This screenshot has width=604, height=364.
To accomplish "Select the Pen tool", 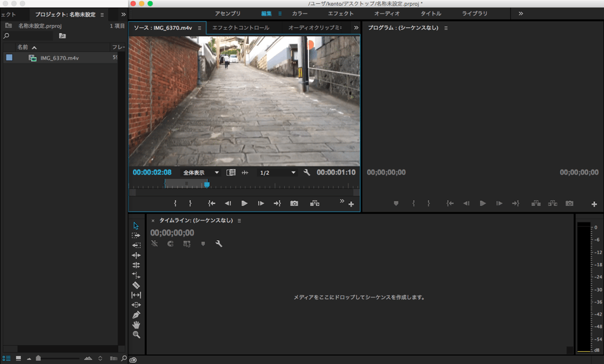I will 136,315.
